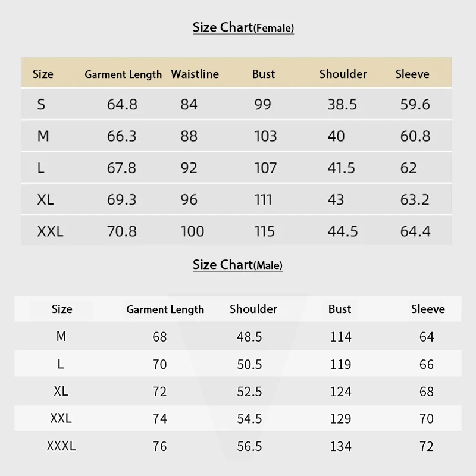The image size is (476, 476).
Task: Click the Size Chart (Female) heading
Action: 243,27
